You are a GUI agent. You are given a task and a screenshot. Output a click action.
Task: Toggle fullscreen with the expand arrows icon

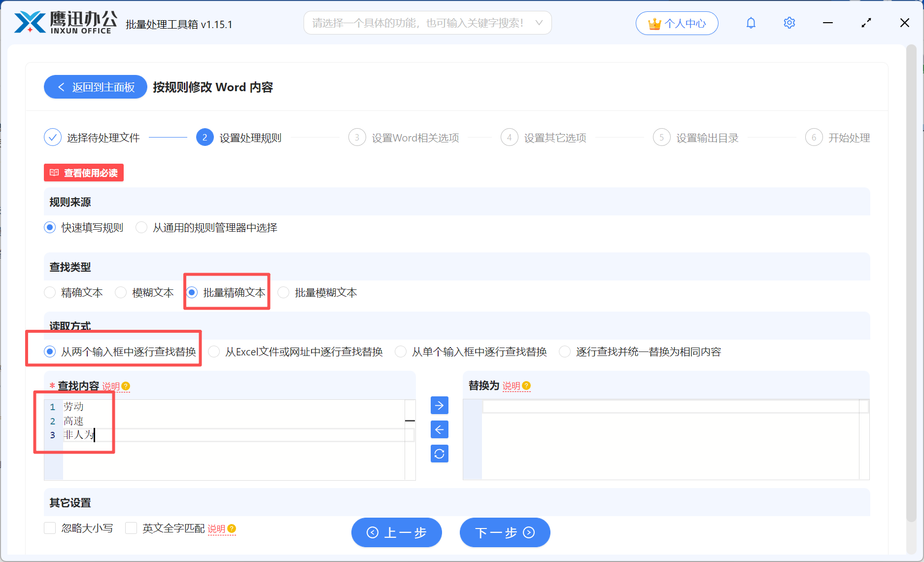click(x=866, y=23)
